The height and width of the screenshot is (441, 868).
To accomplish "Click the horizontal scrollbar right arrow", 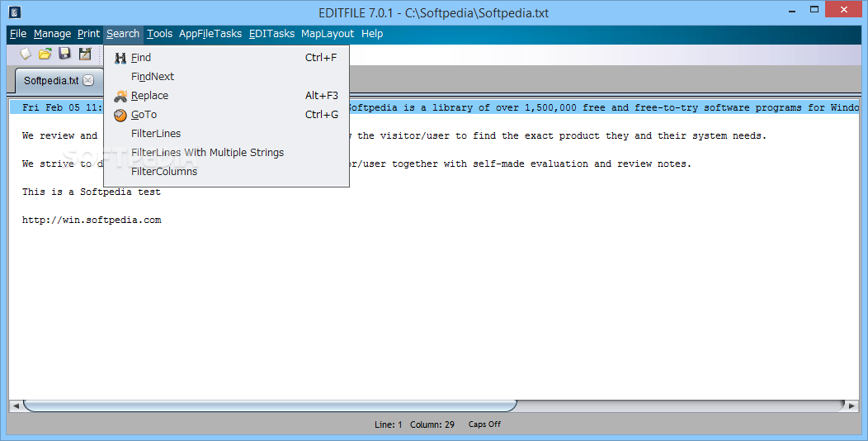I will click(x=851, y=405).
